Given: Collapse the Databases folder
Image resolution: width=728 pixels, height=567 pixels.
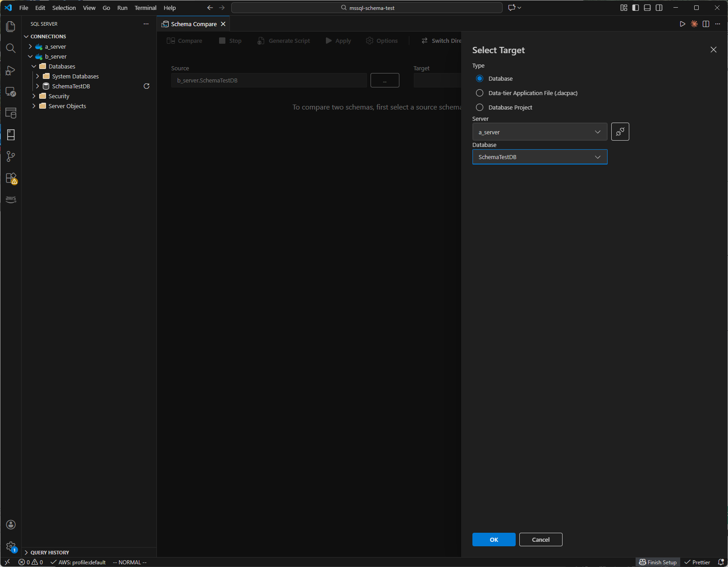Looking at the screenshot, I should [x=34, y=66].
